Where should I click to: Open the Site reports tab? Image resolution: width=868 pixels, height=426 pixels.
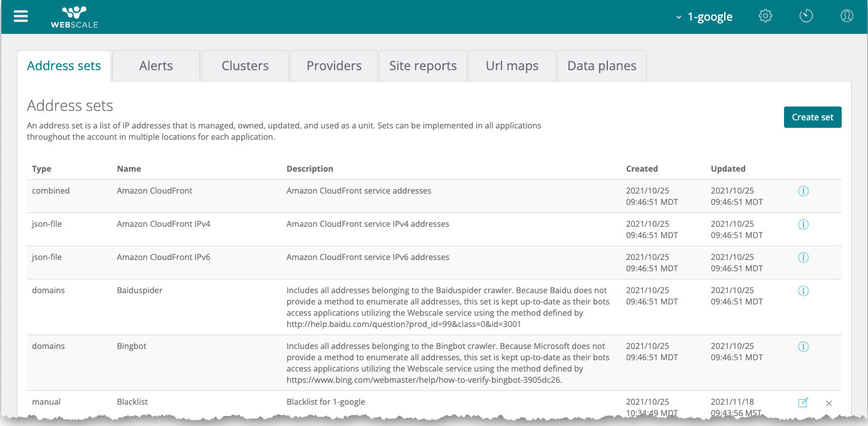[x=423, y=66]
